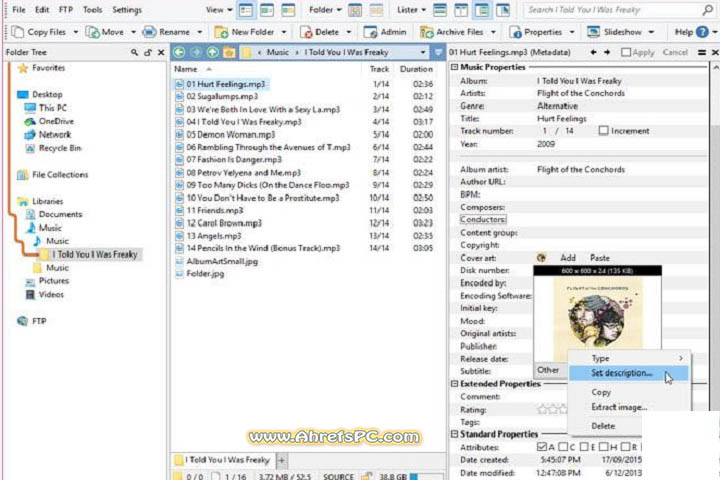Open the dropdown arrow next to Delete
The width and height of the screenshot is (720, 480).
coord(349,32)
